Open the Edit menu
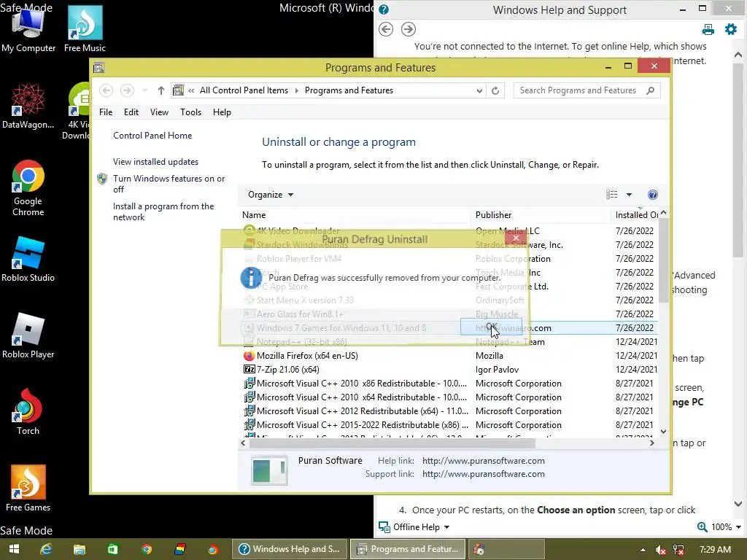This screenshot has width=747, height=560. pos(131,112)
